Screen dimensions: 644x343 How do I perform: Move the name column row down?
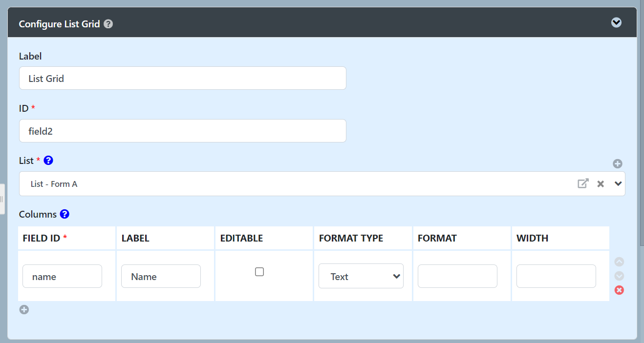coord(619,276)
